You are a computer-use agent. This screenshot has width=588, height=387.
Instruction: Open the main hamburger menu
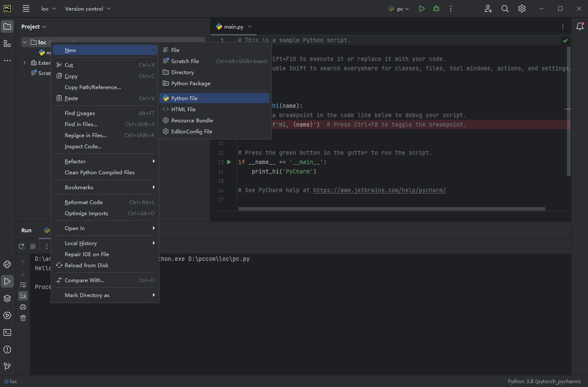(x=26, y=9)
